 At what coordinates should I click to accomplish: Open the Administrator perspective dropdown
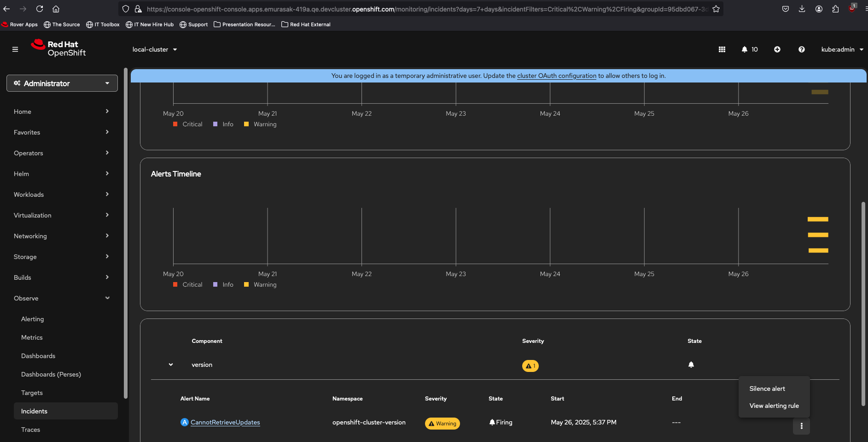click(x=62, y=83)
